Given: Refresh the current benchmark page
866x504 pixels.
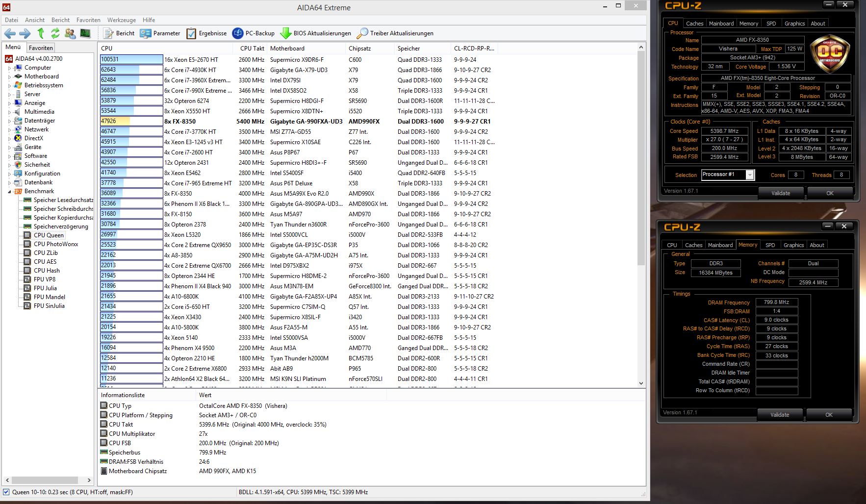Looking at the screenshot, I should tap(55, 33).
